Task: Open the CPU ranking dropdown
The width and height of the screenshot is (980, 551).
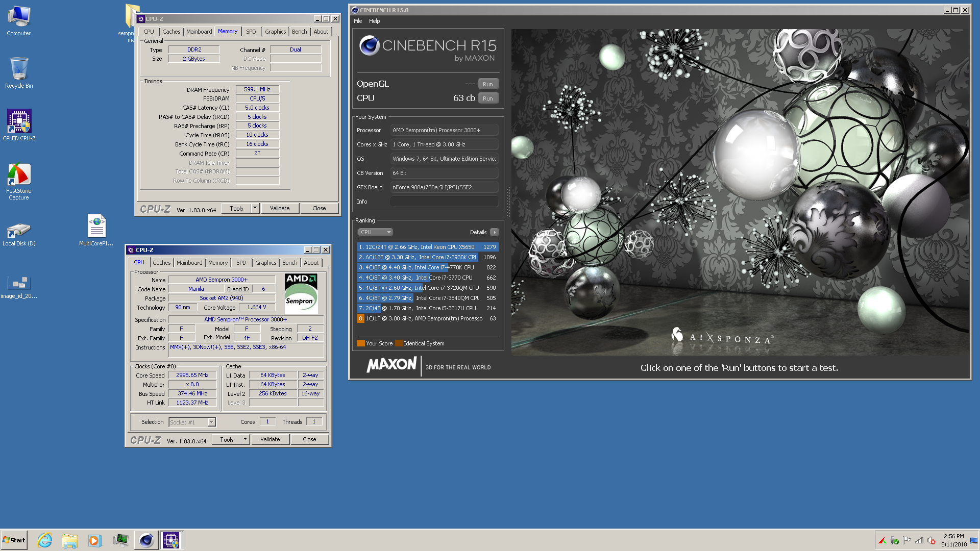Action: pyautogui.click(x=375, y=232)
